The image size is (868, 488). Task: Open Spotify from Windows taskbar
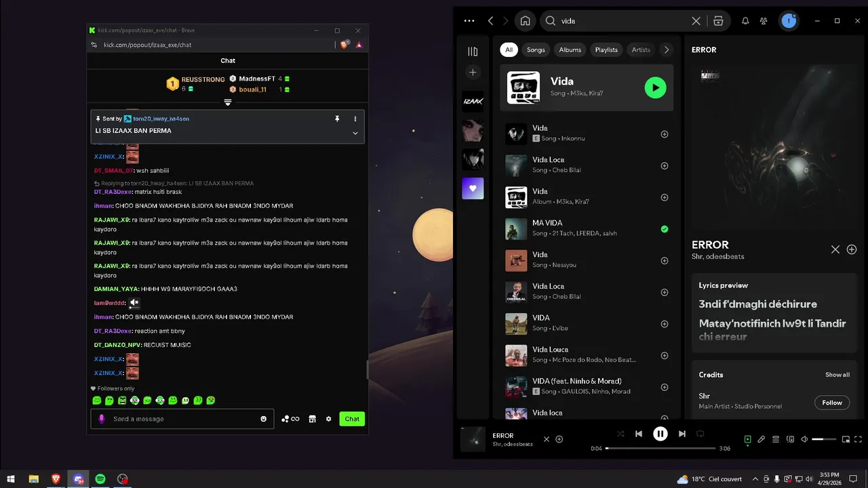click(100, 479)
